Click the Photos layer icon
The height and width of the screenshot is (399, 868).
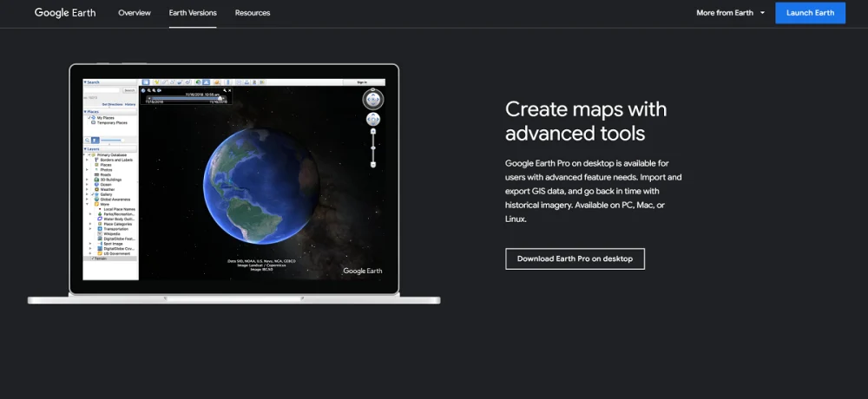96,170
